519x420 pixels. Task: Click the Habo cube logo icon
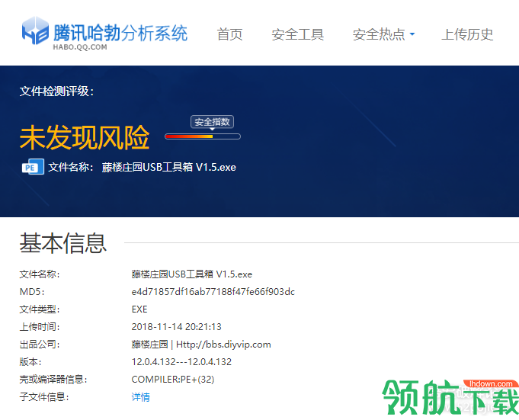[35, 30]
